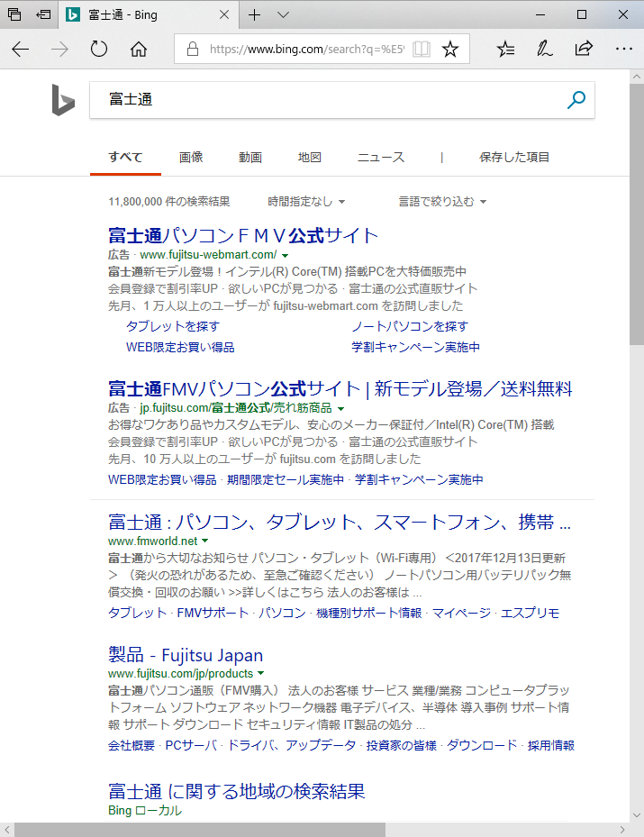
Task: Go to the browser home page icon
Action: pos(139,50)
